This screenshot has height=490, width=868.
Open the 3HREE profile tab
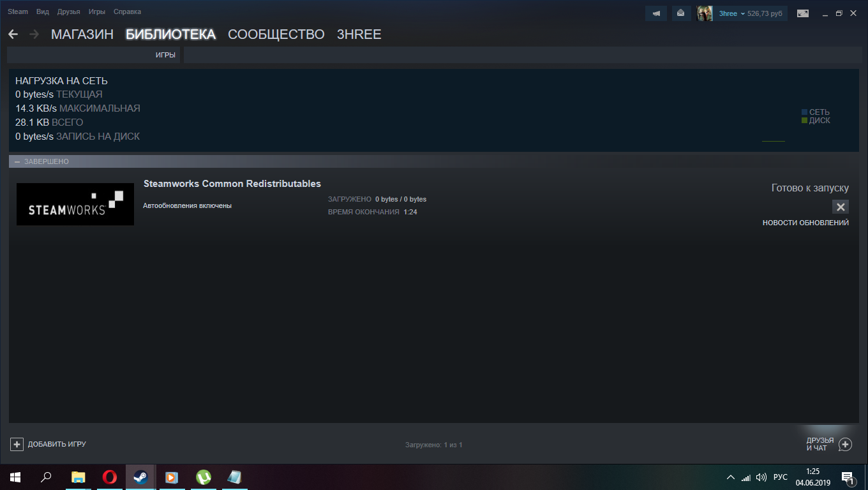tap(359, 34)
